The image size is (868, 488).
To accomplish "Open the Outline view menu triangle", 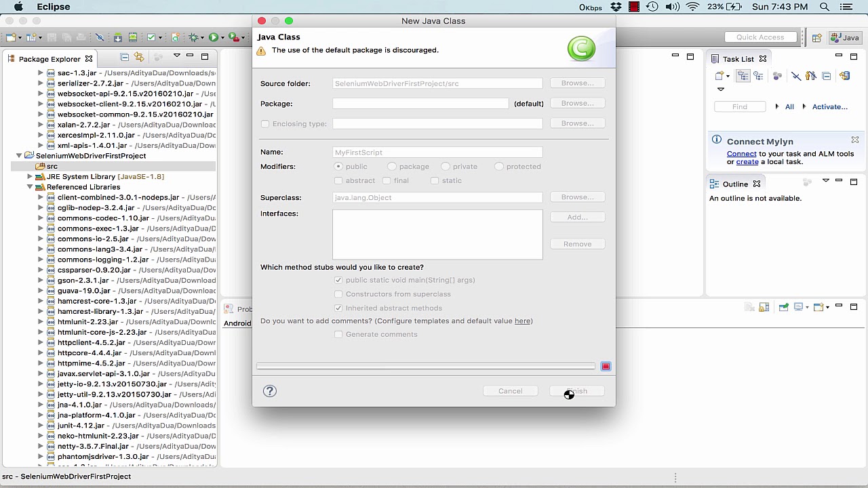I will point(826,181).
